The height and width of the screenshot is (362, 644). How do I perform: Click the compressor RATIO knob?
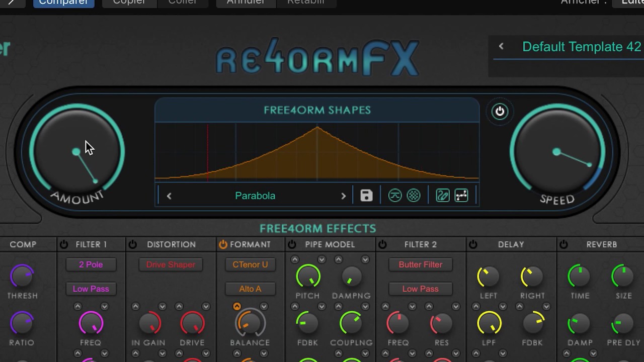pyautogui.click(x=22, y=323)
